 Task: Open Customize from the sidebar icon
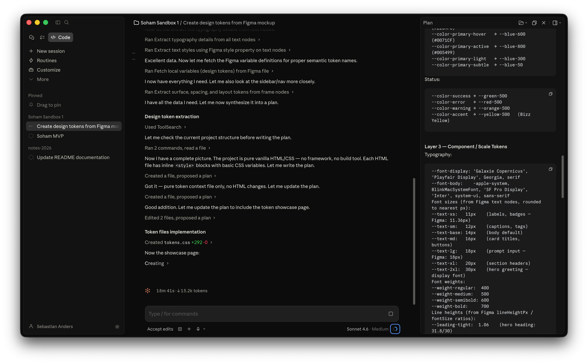point(31,70)
